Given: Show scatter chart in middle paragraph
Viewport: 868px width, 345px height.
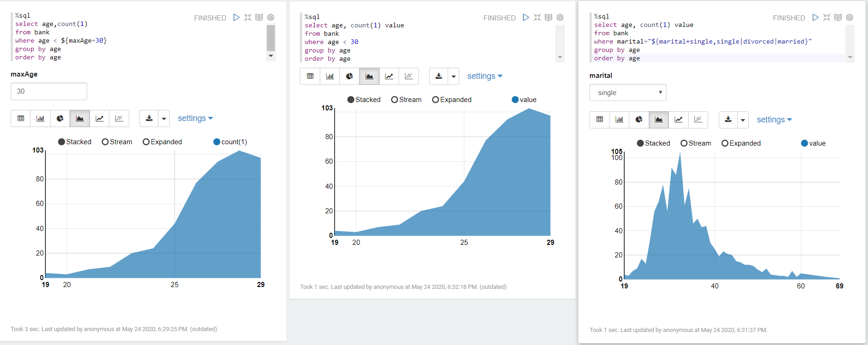Looking at the screenshot, I should 409,77.
